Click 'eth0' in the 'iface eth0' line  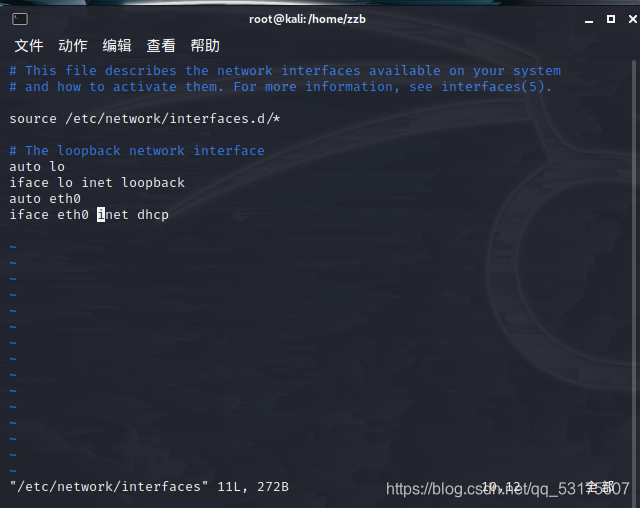73,215
